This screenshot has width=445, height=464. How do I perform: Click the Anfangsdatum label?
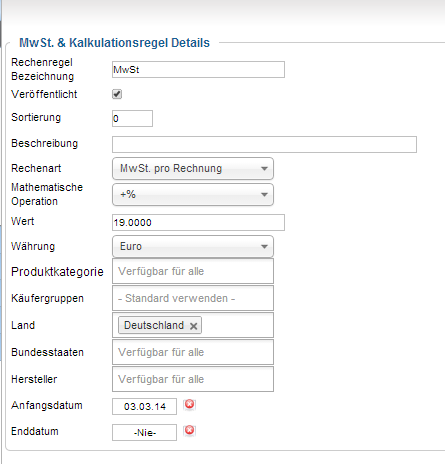pyautogui.click(x=47, y=405)
